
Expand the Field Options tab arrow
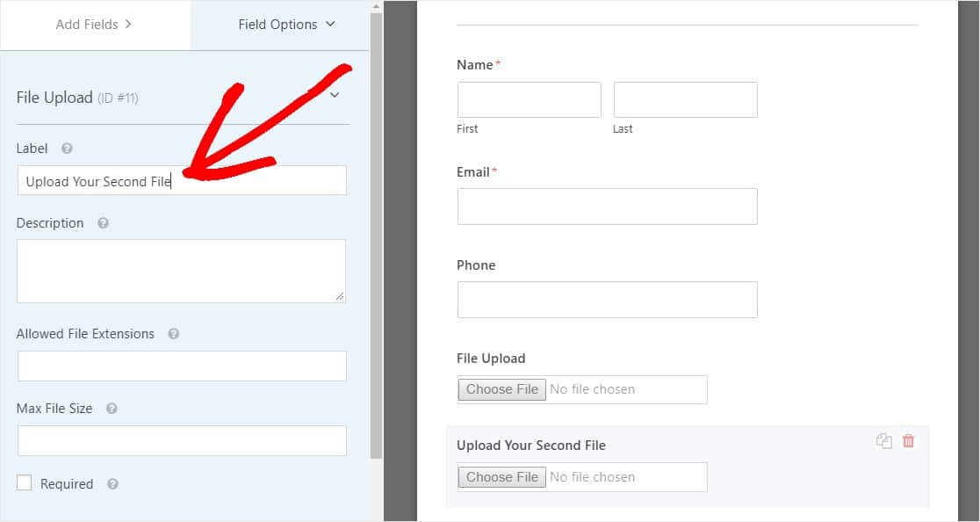point(331,24)
